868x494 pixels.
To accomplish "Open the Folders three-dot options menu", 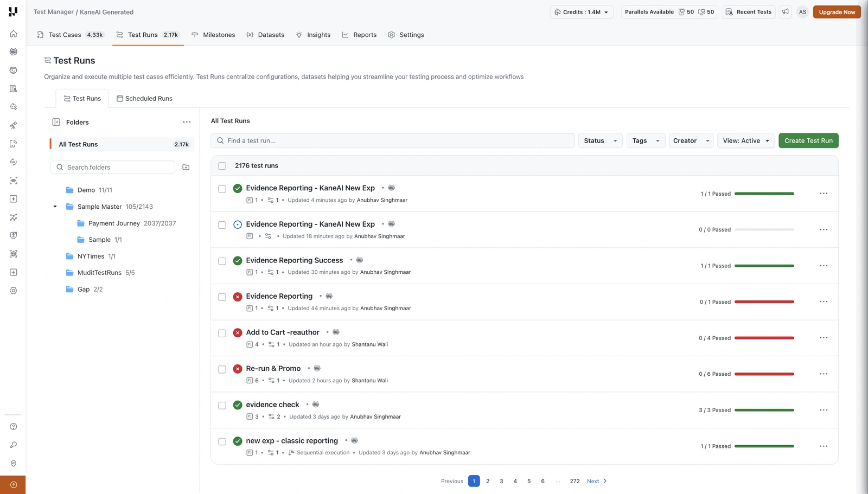I will [187, 122].
